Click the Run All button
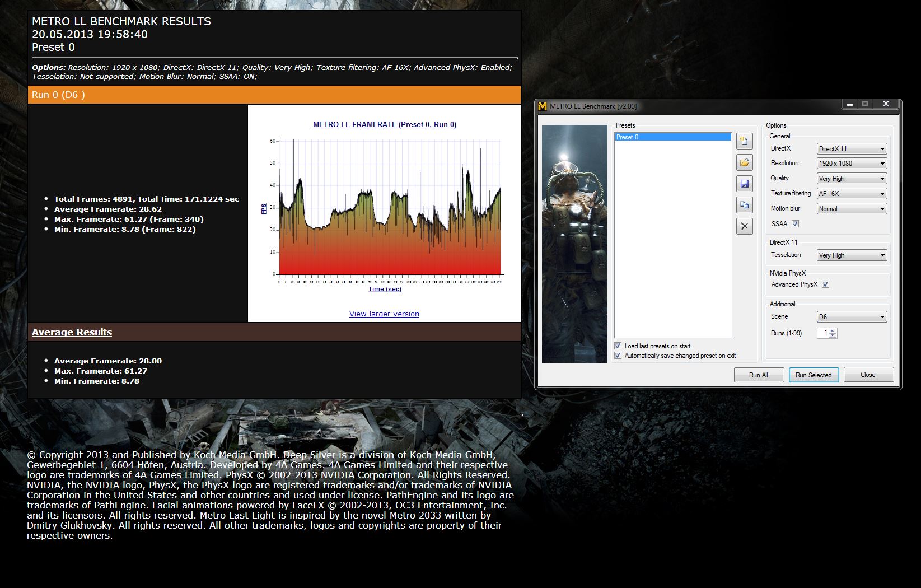Screen dimensions: 921x588 [x=759, y=375]
